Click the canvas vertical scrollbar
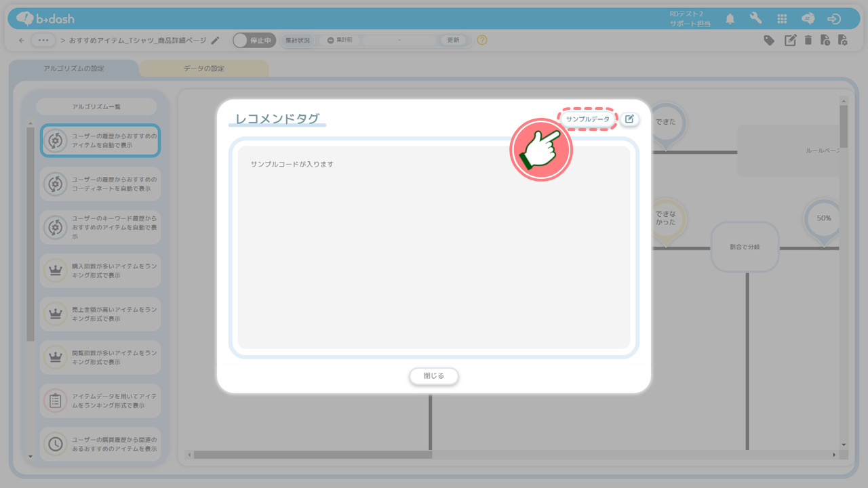 844,126
